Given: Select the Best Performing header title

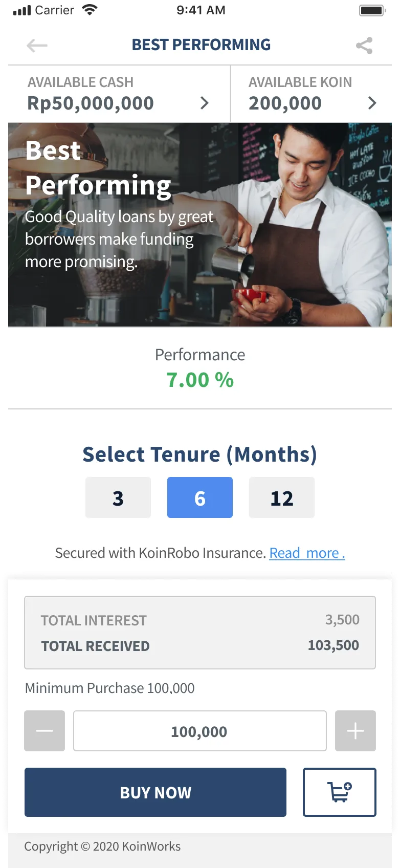Looking at the screenshot, I should pos(201,45).
